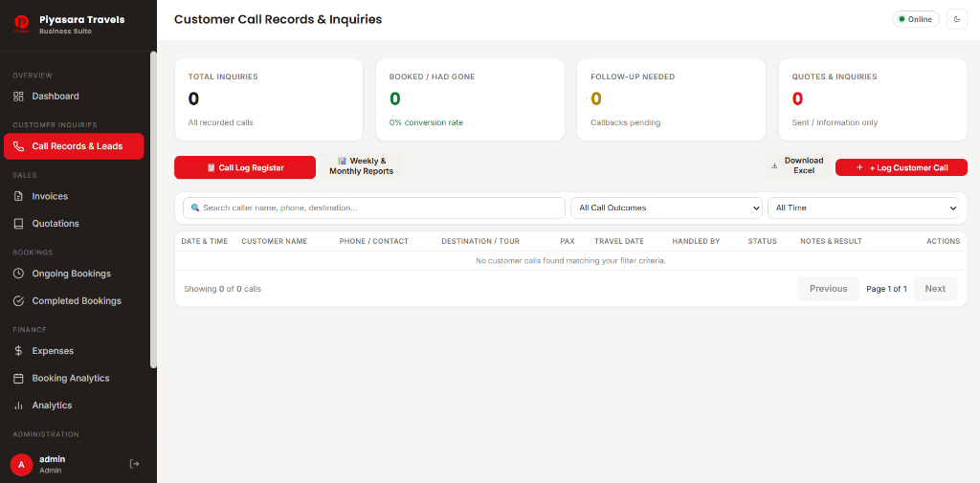Click the Date & Time column header
980x483 pixels.
point(205,241)
